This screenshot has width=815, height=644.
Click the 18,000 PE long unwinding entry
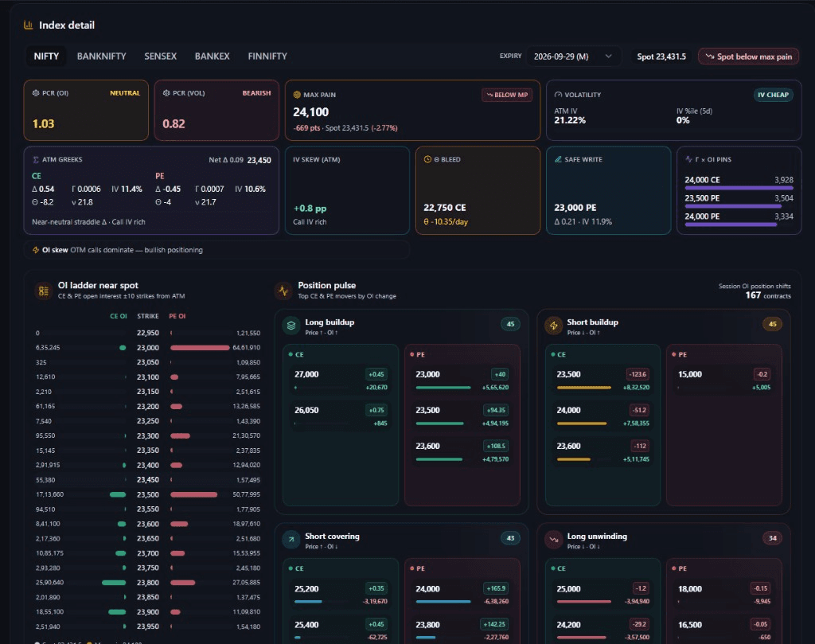click(x=724, y=595)
